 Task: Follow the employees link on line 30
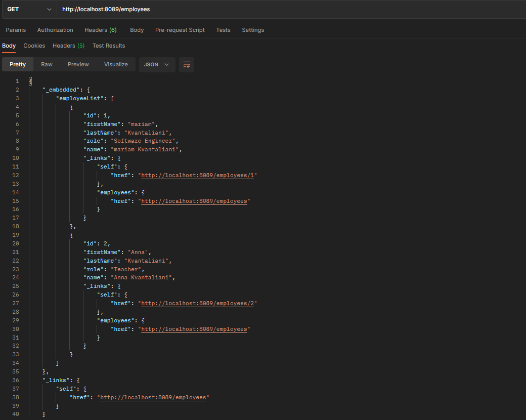(x=194, y=329)
